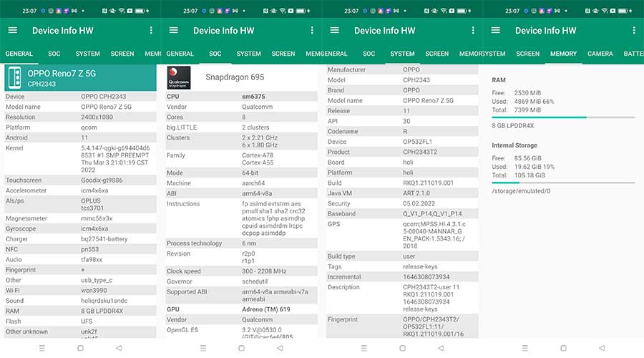Screen dimensions: 644x358
Task: Open CAMERA tab in fourth screen
Action: (600, 54)
